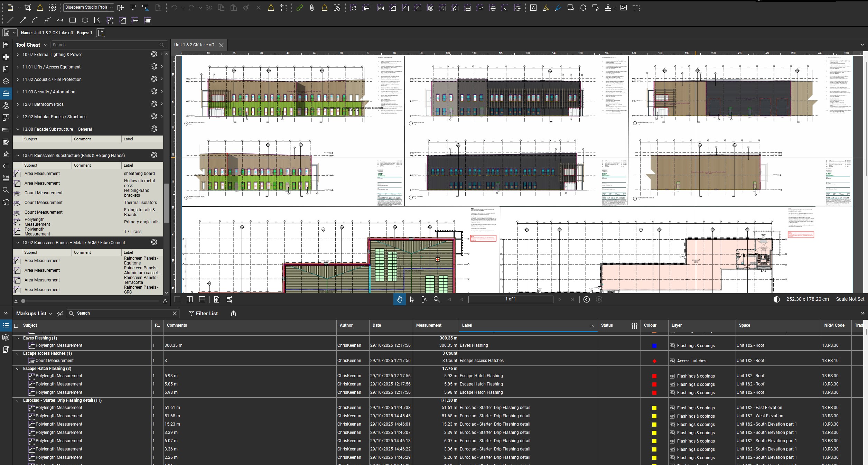Select the Pan hand tool
868x465 pixels.
(x=399, y=299)
